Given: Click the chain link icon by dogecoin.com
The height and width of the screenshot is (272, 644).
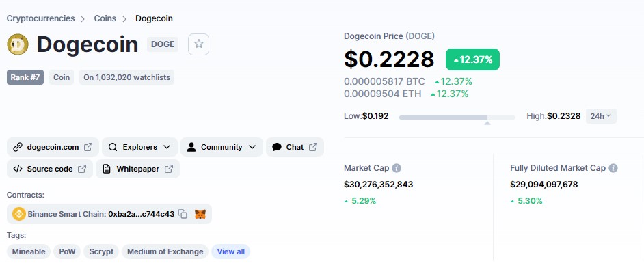Looking at the screenshot, I should [x=18, y=147].
